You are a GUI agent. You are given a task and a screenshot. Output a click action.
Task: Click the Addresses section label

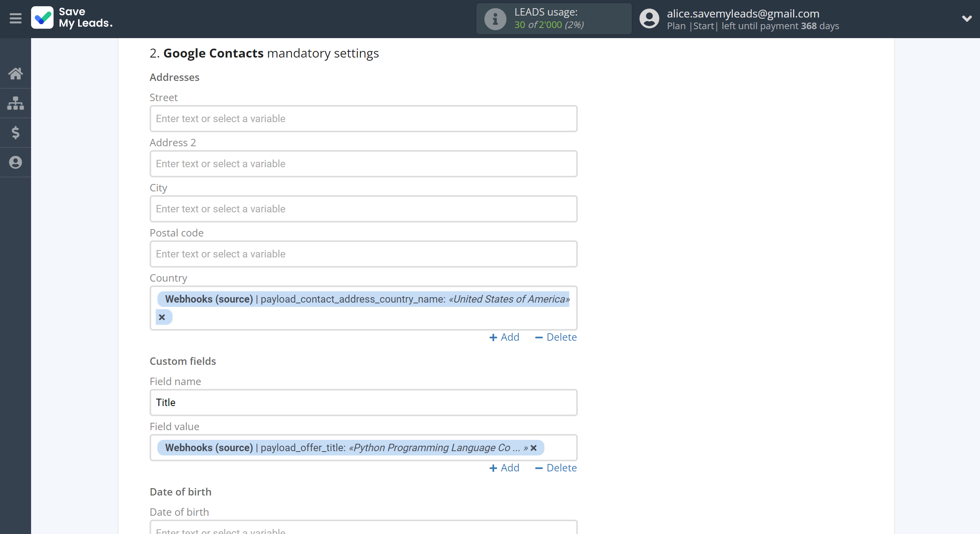[174, 77]
